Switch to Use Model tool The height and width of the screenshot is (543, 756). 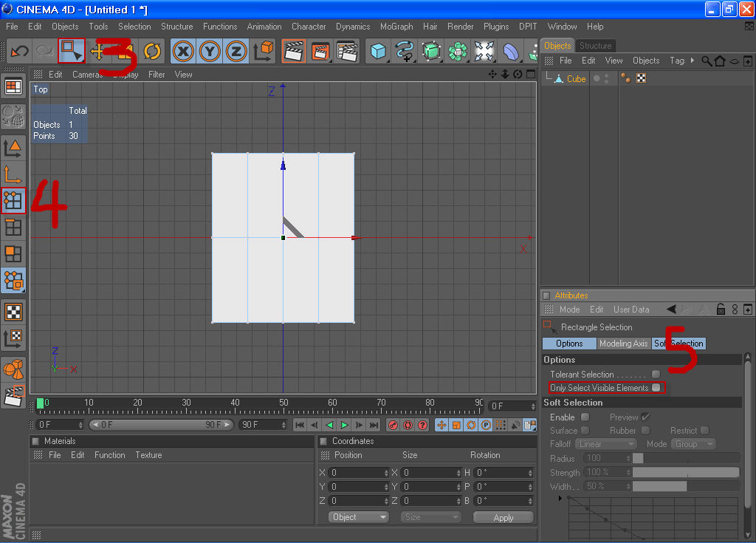(x=13, y=148)
